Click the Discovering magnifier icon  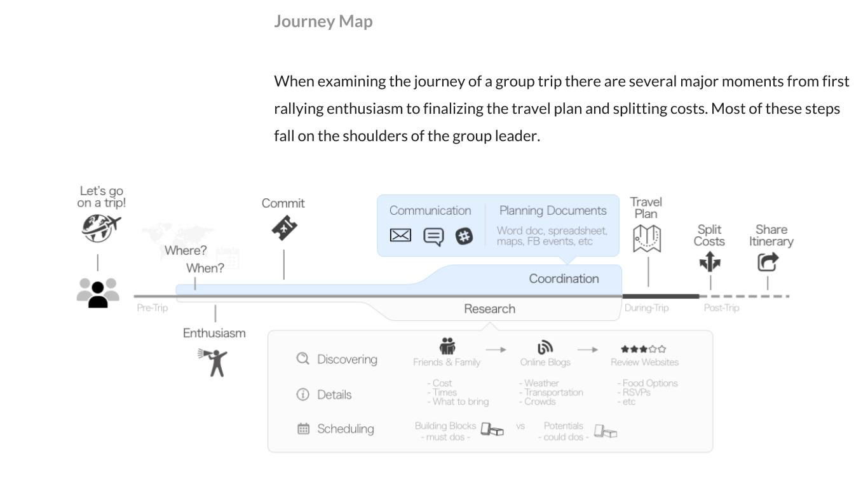[x=302, y=358]
